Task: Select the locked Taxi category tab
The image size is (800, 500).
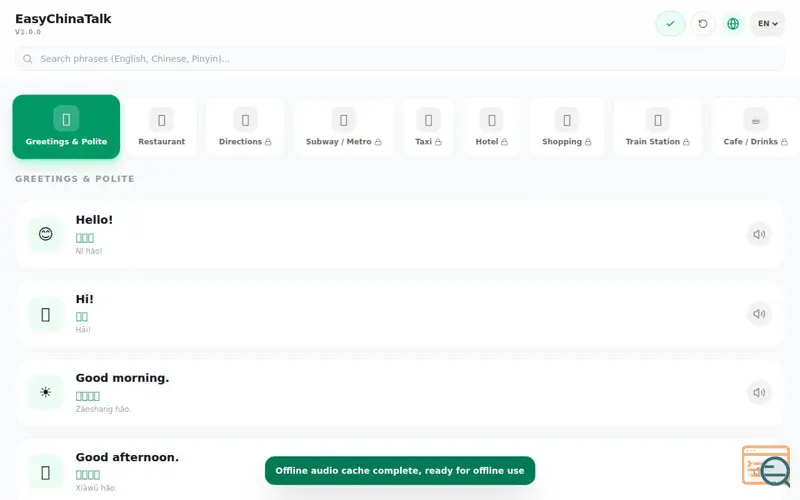Action: click(x=428, y=127)
